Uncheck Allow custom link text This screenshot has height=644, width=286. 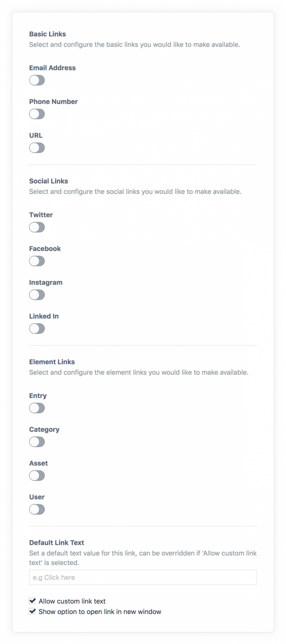tap(32, 601)
